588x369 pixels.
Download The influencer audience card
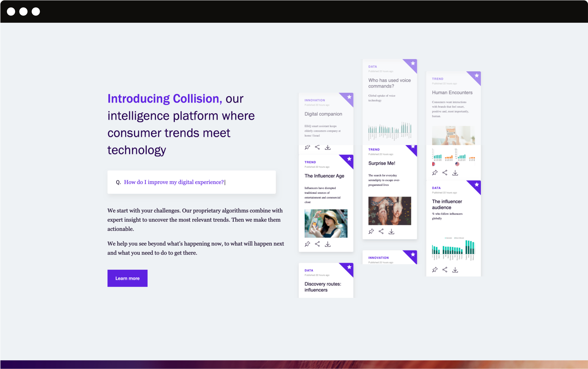[x=455, y=269]
